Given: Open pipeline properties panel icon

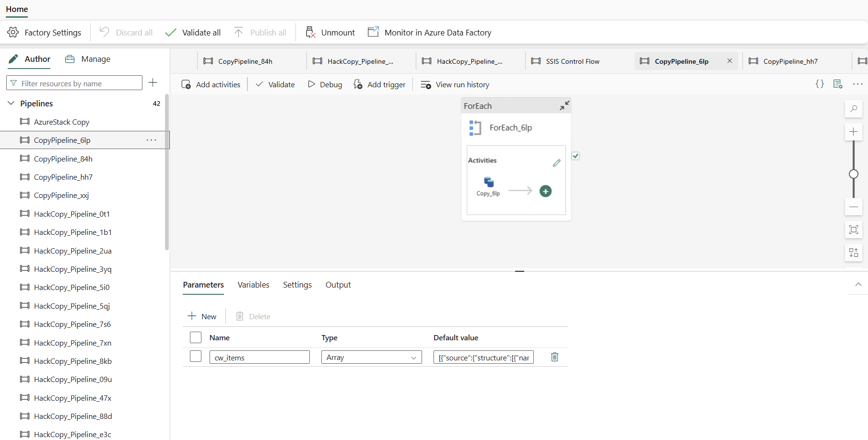Looking at the screenshot, I should coord(838,84).
